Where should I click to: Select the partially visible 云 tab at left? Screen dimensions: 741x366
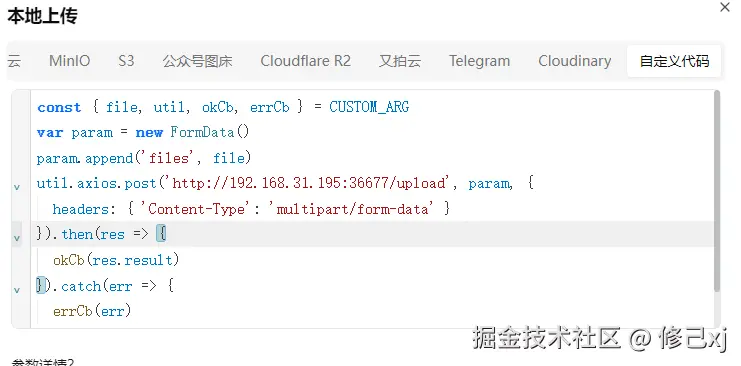pos(14,61)
